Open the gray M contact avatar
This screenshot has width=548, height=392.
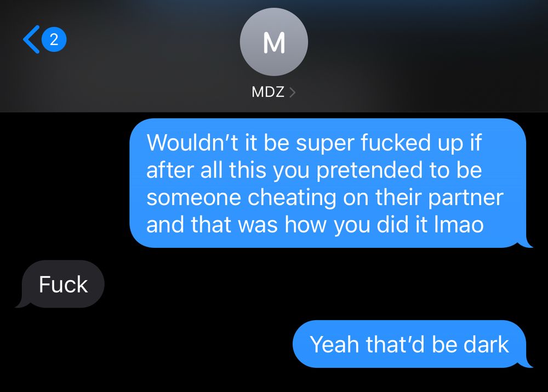(273, 42)
